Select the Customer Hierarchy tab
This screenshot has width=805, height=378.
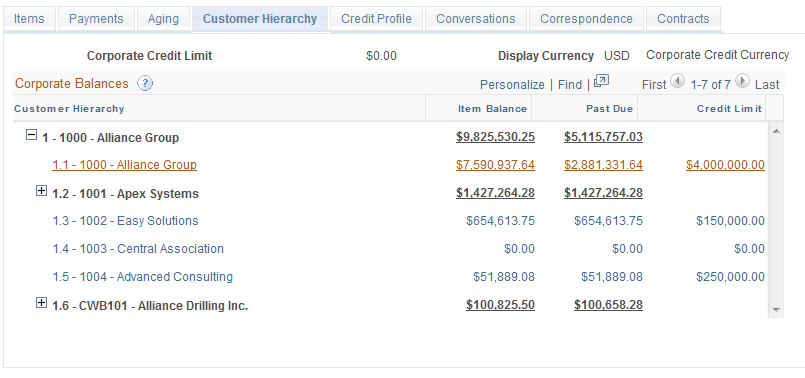(260, 19)
